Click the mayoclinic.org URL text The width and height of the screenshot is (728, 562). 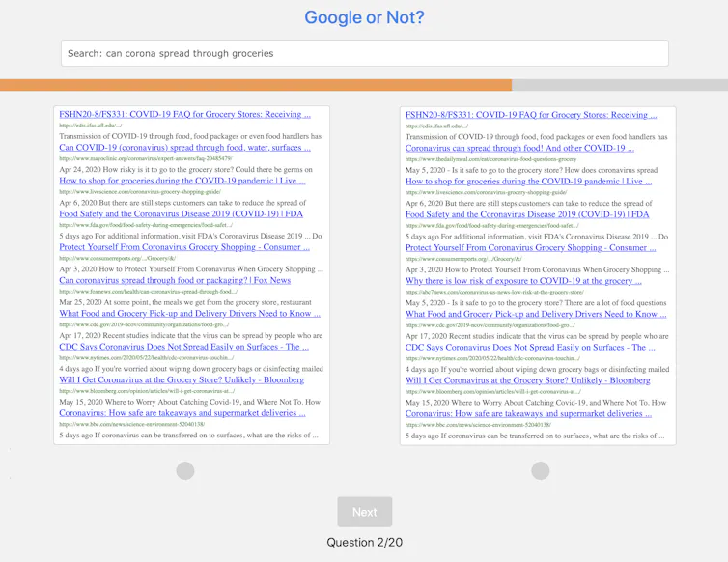pyautogui.click(x=146, y=158)
